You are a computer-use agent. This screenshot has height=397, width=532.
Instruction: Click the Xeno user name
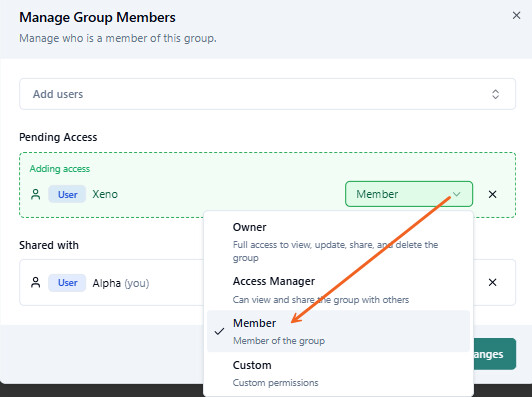coord(105,194)
